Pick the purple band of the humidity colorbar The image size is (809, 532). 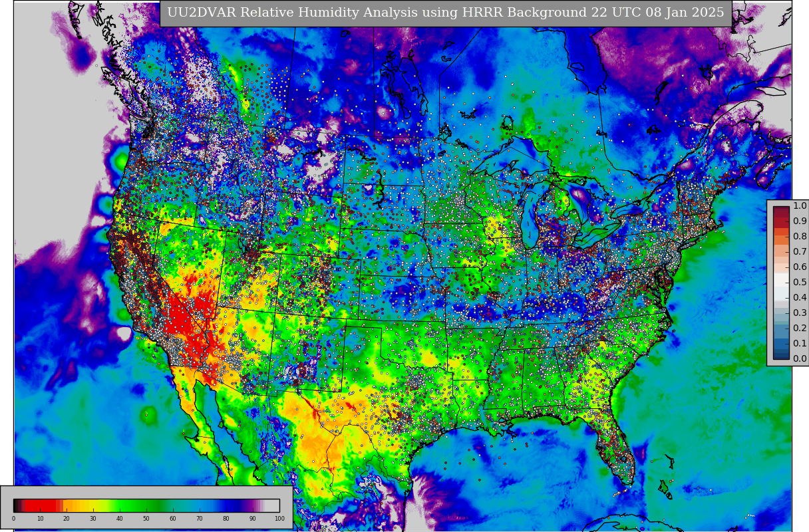[253, 505]
